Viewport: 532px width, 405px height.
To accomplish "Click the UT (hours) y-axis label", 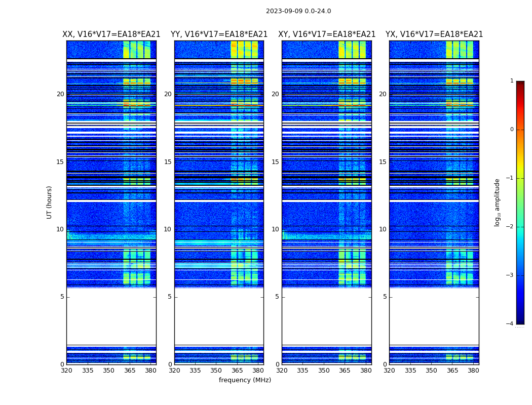I will pos(50,202).
